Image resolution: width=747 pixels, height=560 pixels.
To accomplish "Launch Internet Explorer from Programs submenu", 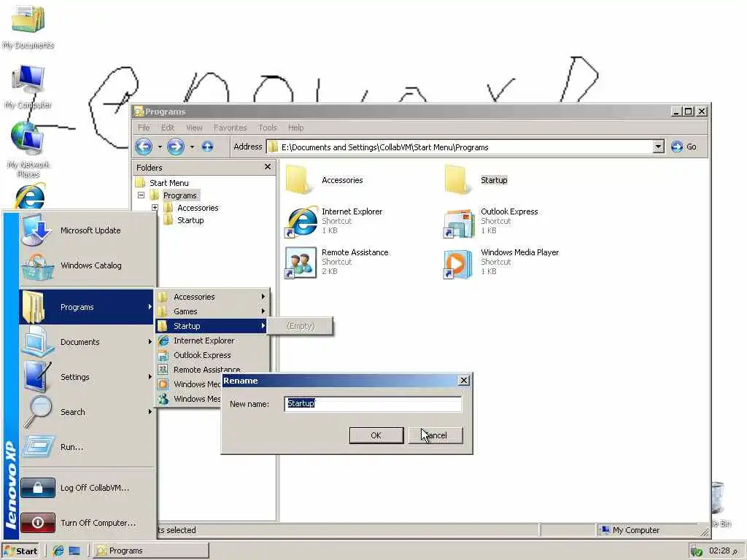I will click(212, 341).
